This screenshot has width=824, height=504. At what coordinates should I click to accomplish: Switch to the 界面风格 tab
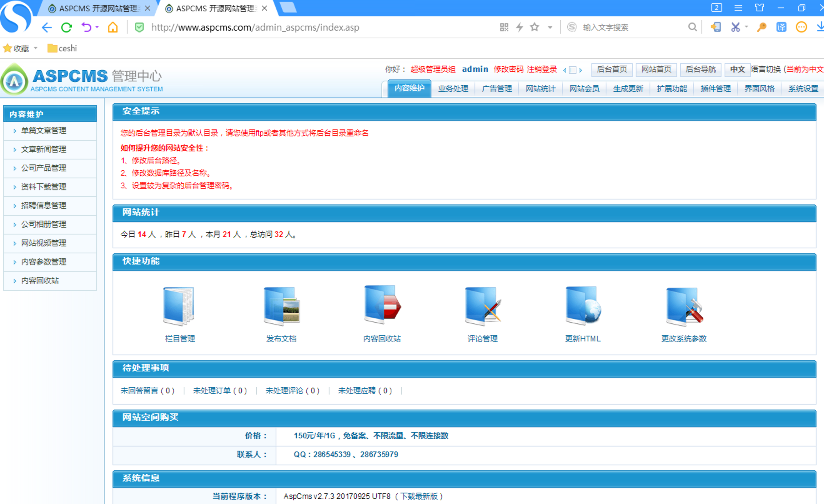coord(760,88)
